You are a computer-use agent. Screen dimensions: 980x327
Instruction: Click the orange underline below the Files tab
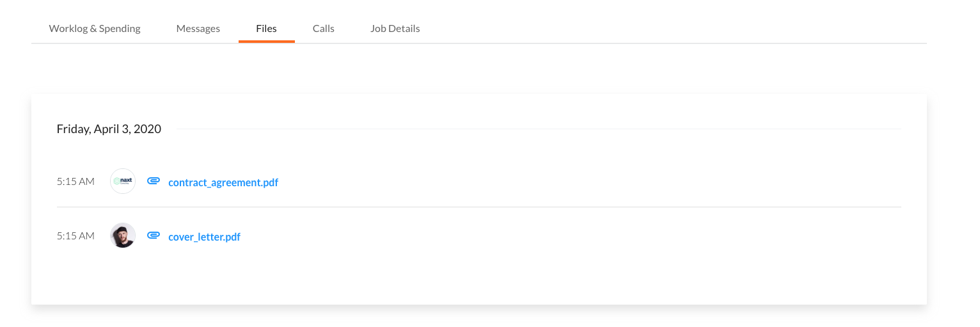click(267, 42)
